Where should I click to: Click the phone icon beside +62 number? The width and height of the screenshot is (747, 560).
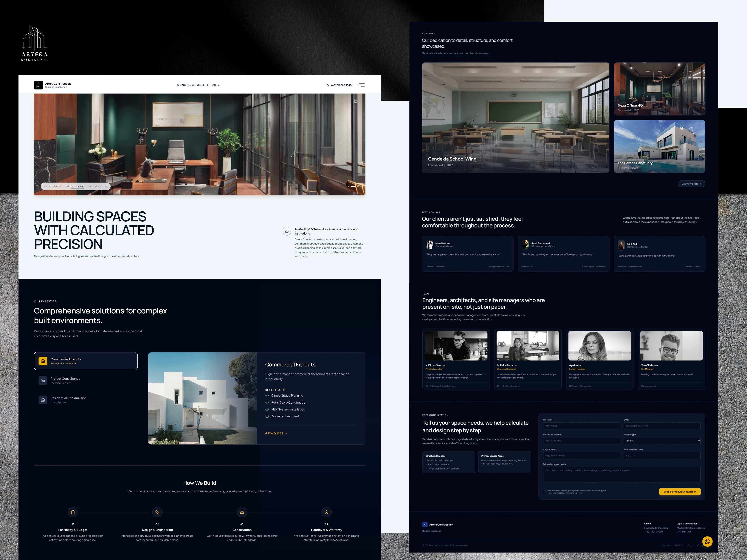click(x=328, y=85)
